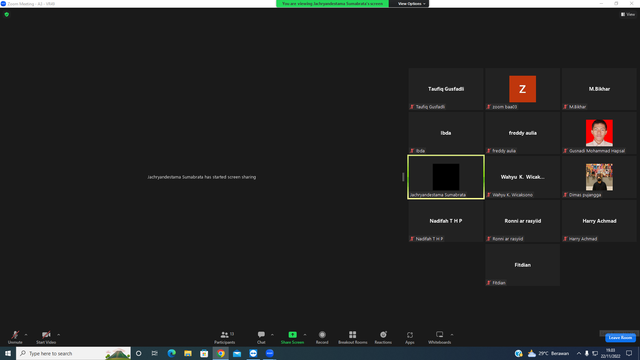The width and height of the screenshot is (640, 360).
Task: Select Ronni ar rasyiid participant tile
Action: coord(522,221)
